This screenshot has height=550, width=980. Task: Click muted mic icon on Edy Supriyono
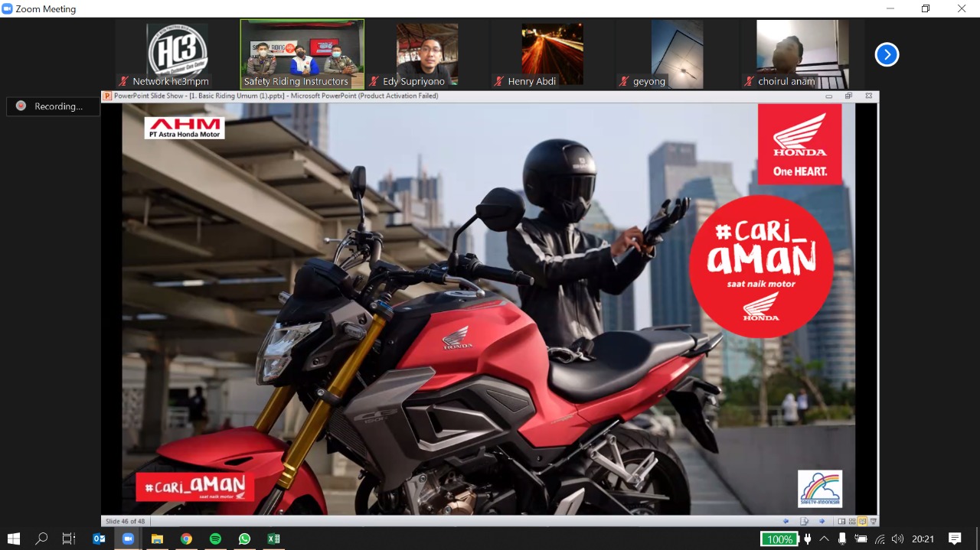(x=374, y=81)
